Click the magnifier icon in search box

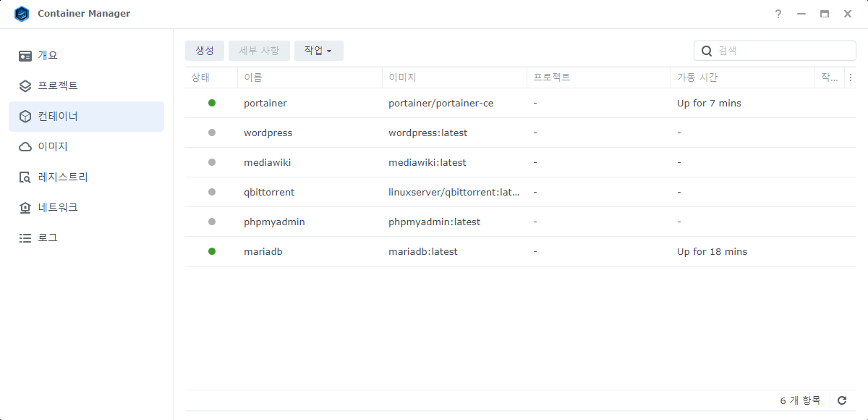pos(707,51)
